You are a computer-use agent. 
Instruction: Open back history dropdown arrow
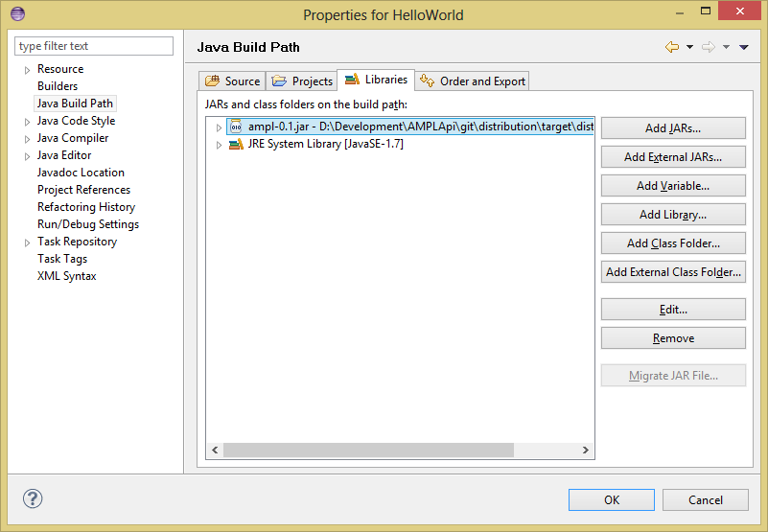coord(689,47)
